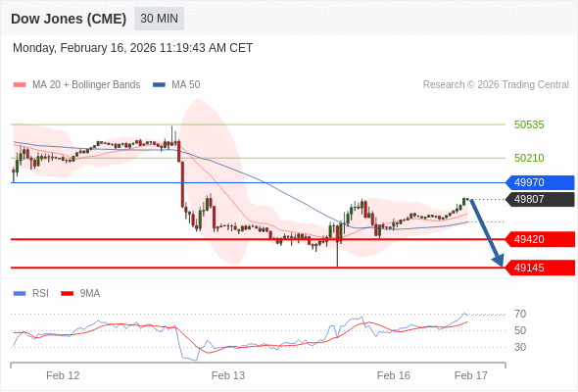Select the MA 50 legend label

click(186, 85)
